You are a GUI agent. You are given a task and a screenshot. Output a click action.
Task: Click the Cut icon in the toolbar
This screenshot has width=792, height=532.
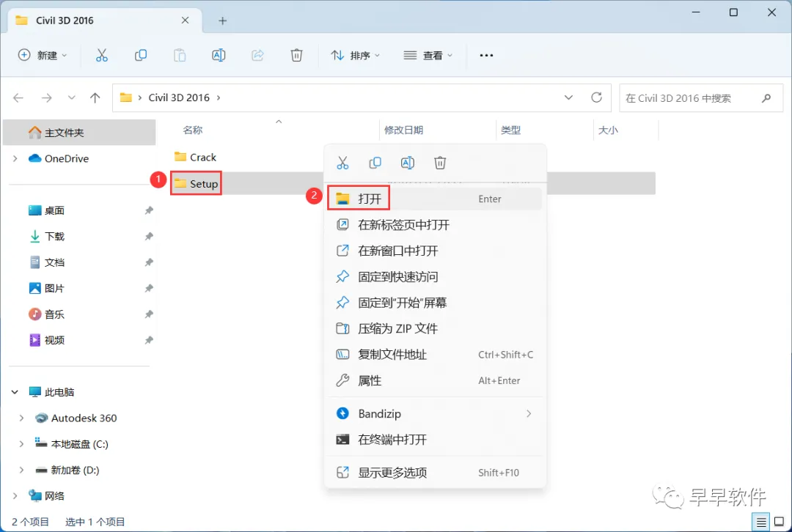pos(101,55)
